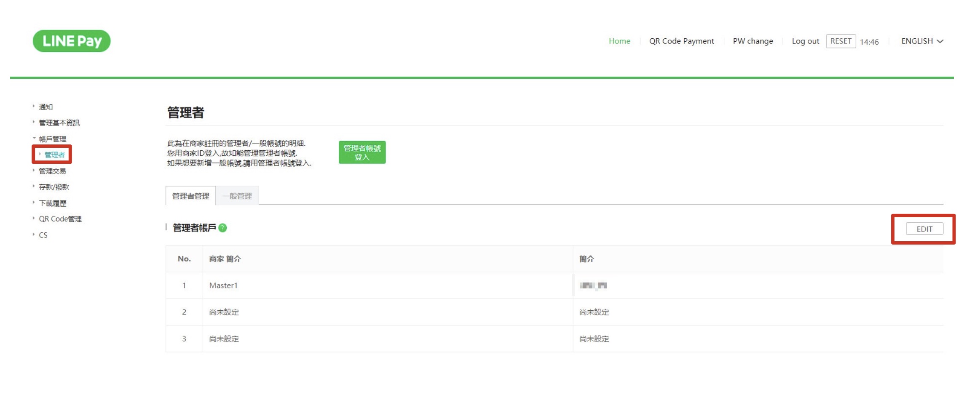Open 存款/撥款 in the sidebar
Screen dimensions: 980x400
(x=54, y=187)
